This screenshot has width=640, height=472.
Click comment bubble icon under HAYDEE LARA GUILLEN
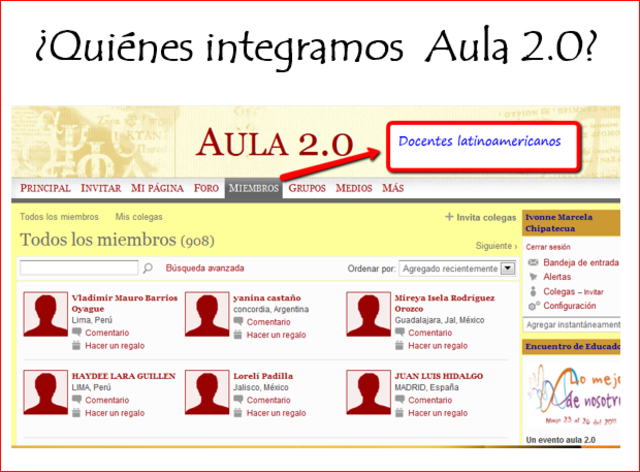[x=77, y=400]
